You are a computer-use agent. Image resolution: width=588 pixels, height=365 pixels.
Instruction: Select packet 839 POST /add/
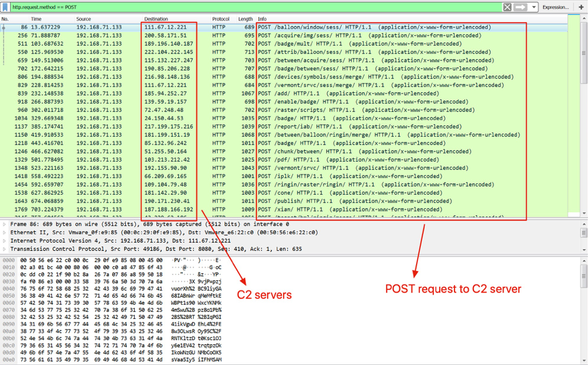(x=284, y=94)
